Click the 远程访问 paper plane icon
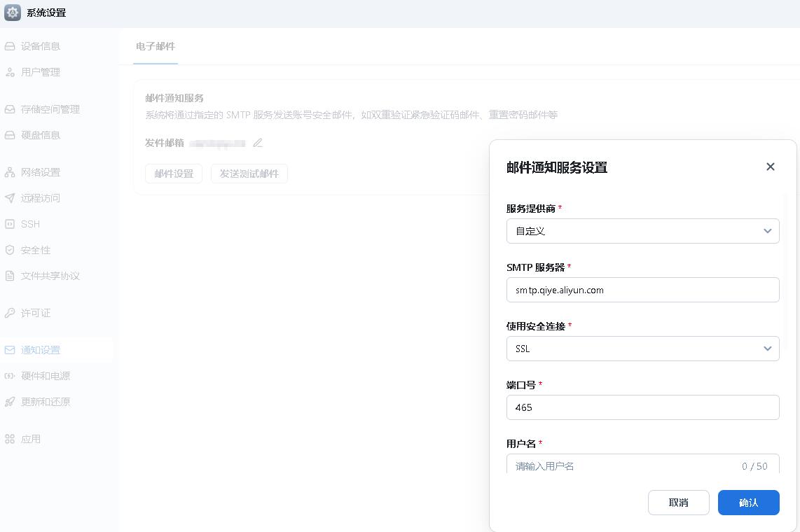This screenshot has width=800, height=532. (x=10, y=198)
